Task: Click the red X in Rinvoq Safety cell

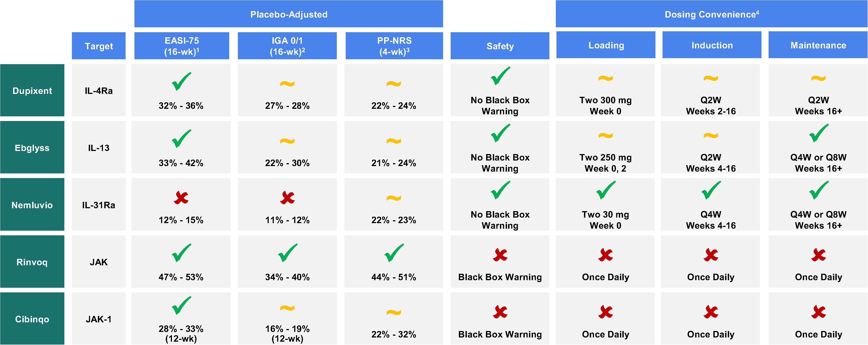Action: click(x=500, y=255)
